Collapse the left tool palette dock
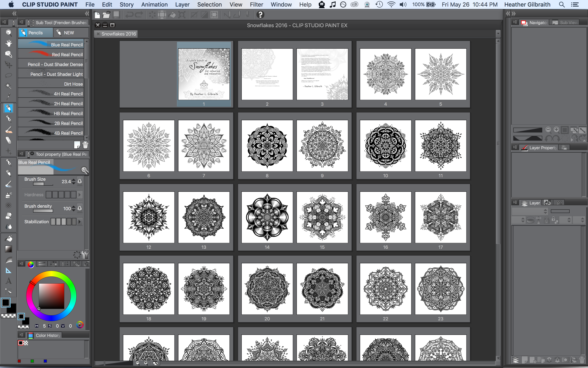This screenshot has height=368, width=588. (x=14, y=14)
